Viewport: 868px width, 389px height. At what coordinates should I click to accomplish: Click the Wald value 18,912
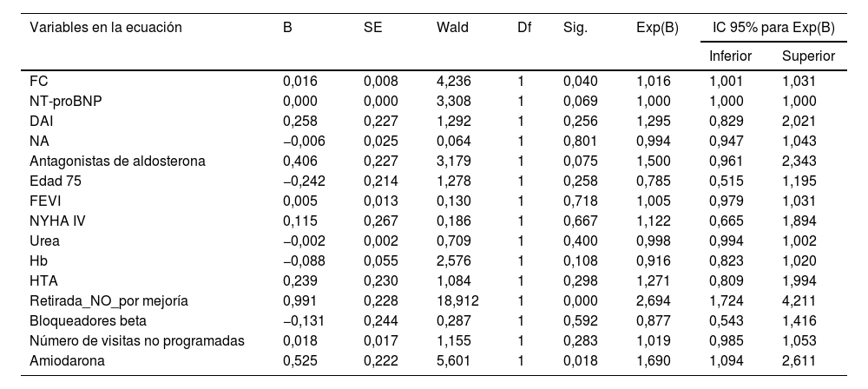pyautogui.click(x=457, y=301)
